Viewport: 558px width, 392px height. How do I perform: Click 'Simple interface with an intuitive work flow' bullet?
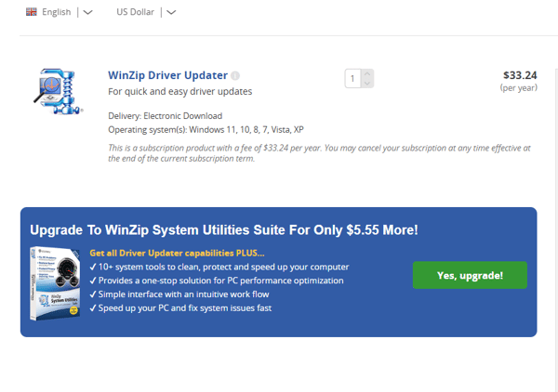(x=179, y=294)
